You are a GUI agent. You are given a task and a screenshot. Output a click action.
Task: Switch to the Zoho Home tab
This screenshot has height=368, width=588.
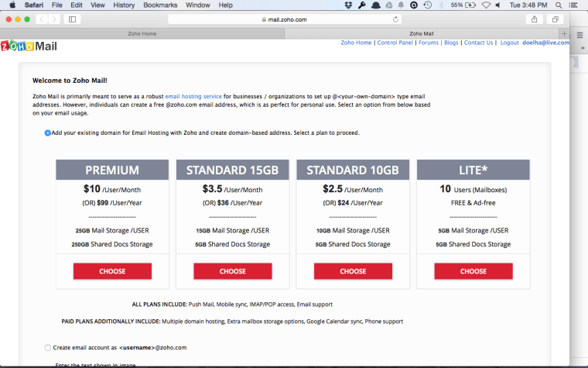[x=142, y=33]
